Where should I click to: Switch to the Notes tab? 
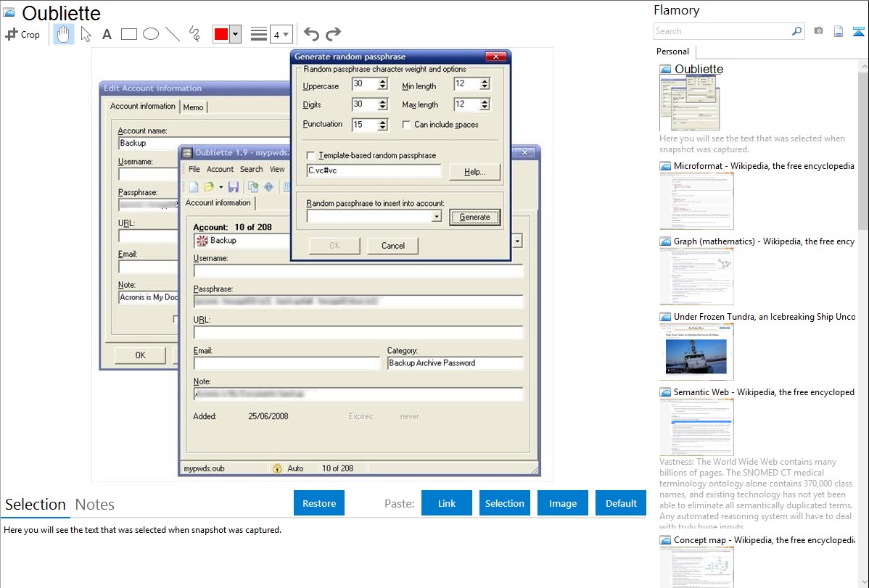click(x=95, y=505)
